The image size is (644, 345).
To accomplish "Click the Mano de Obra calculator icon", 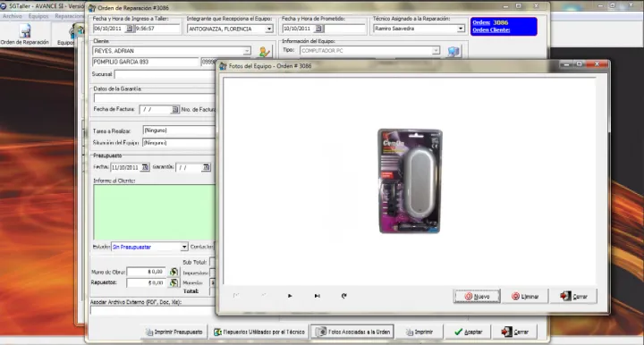I will 174,272.
